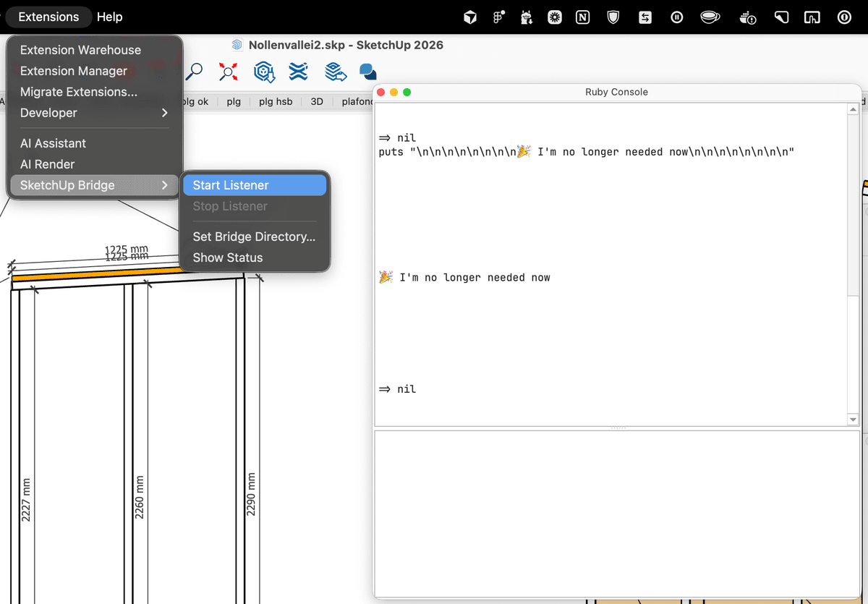The image size is (868, 604).
Task: Click Show Status in the Bridge submenu
Action: (227, 258)
